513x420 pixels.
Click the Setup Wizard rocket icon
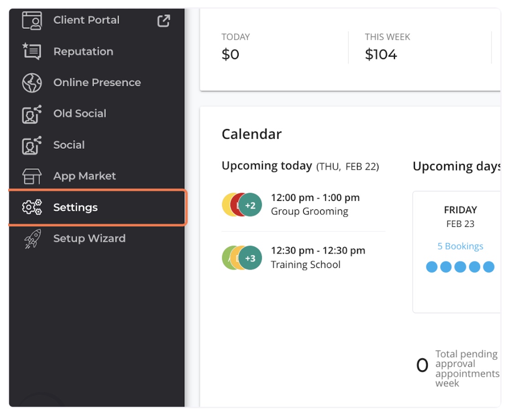(x=32, y=239)
